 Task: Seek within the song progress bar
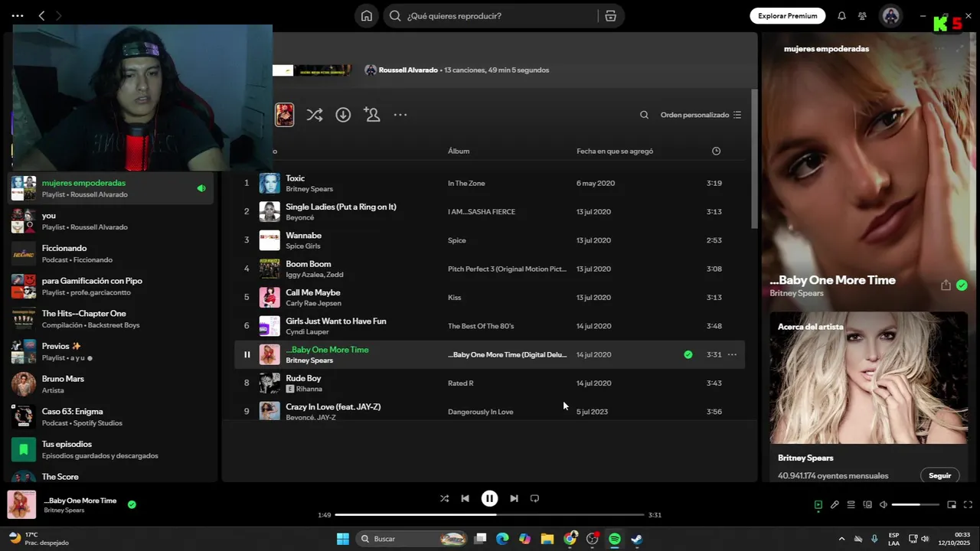coord(490,515)
